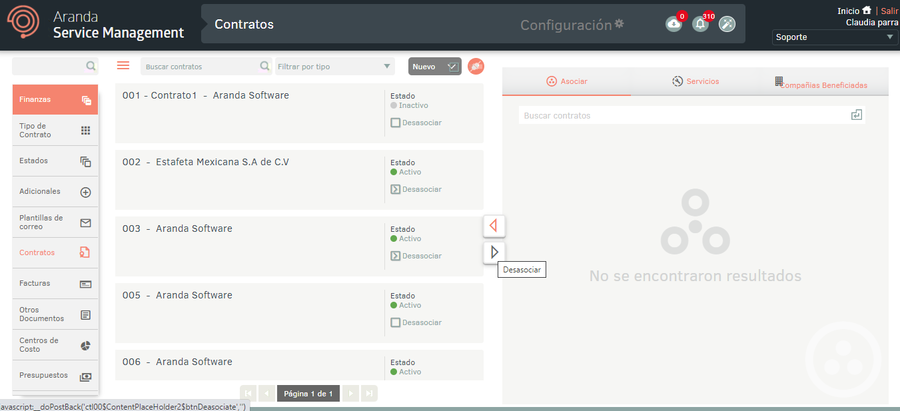
Task: Click the Tipo de Contrato grid icon
Action: point(86,131)
